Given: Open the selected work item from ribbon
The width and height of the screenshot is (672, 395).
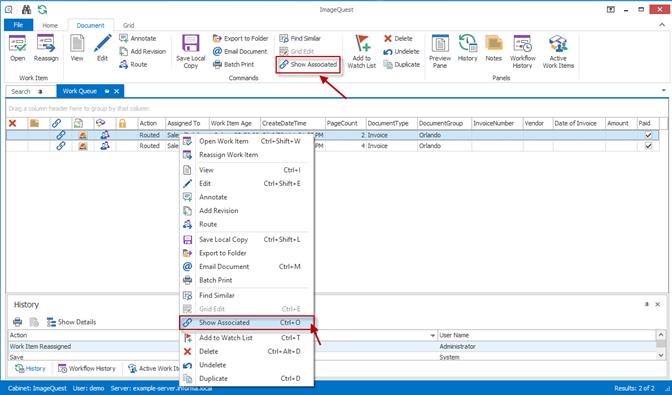Looking at the screenshot, I should pyautogui.click(x=18, y=48).
